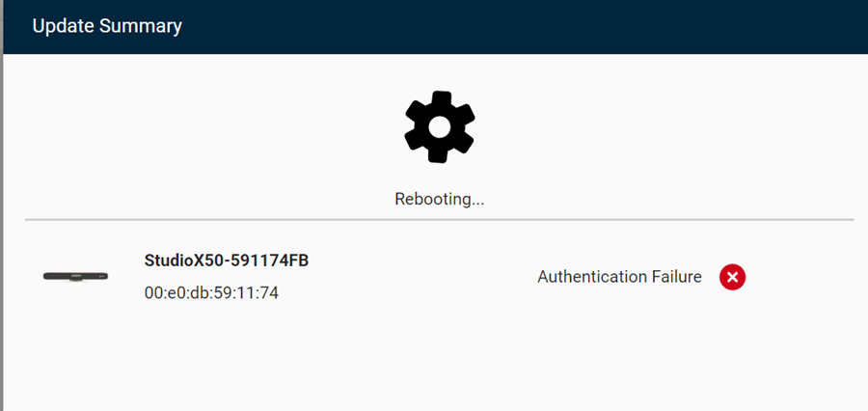Select device name StudioX50-591174FB
Screen dimensions: 868x411
226,260
